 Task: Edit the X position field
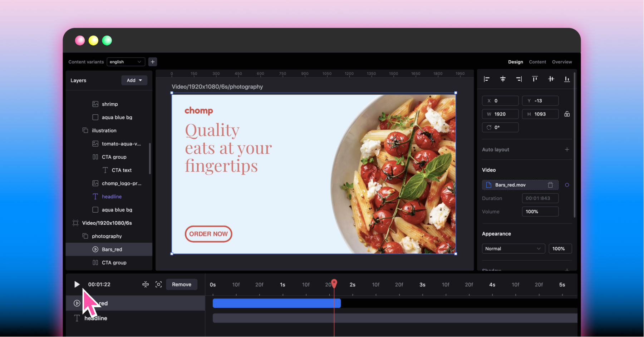pos(500,101)
